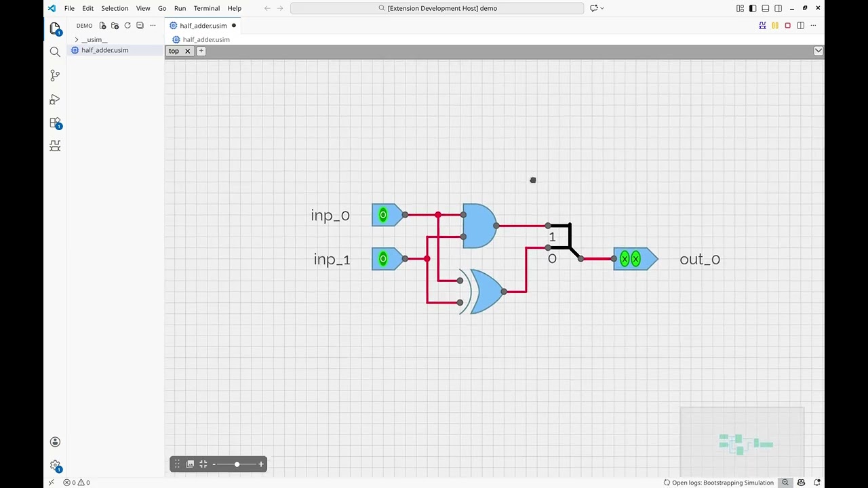
Task: Open editor more actions ellipsis
Action: pyautogui.click(x=813, y=26)
